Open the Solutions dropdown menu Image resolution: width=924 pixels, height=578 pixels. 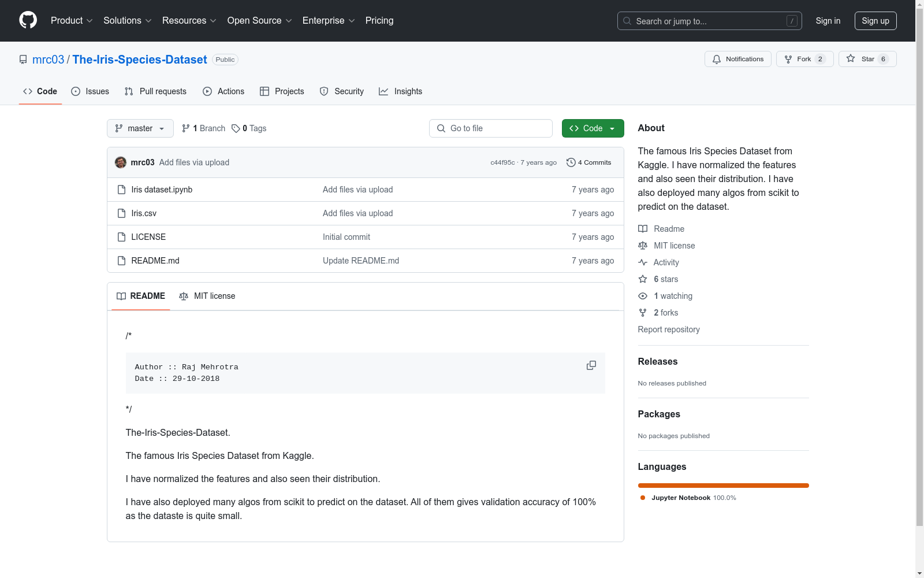(128, 20)
